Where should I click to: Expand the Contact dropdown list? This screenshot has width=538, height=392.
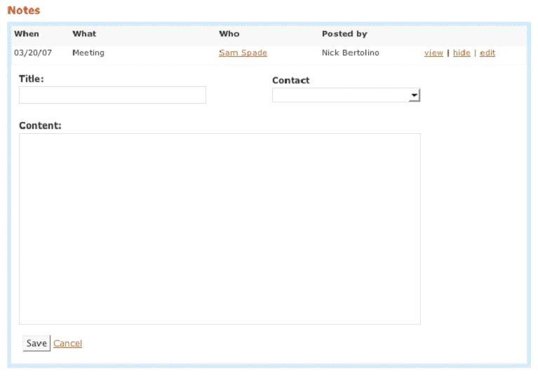point(415,95)
